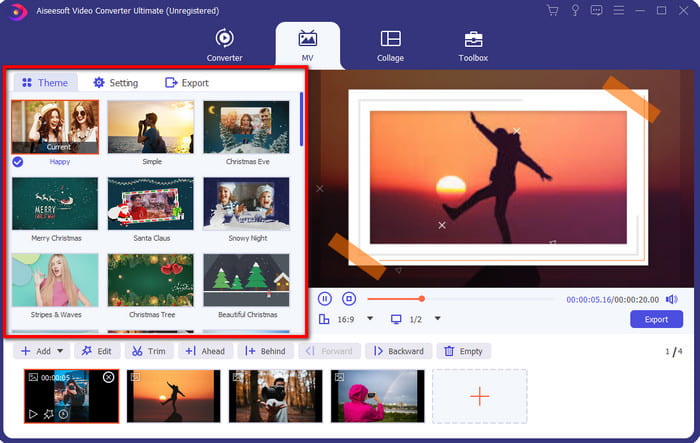Stop the preview with the stop icon
700x443 pixels.
tap(349, 298)
